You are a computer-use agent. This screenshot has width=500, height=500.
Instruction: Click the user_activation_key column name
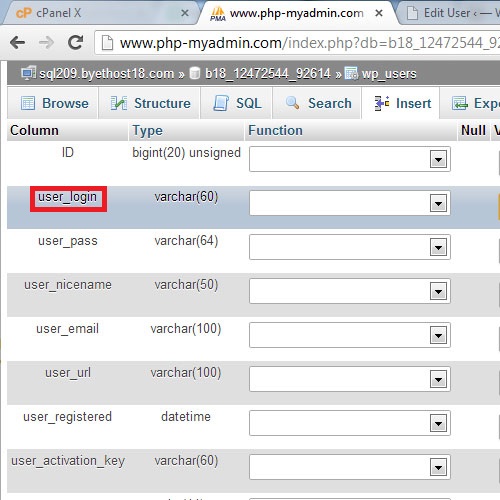[x=68, y=461]
